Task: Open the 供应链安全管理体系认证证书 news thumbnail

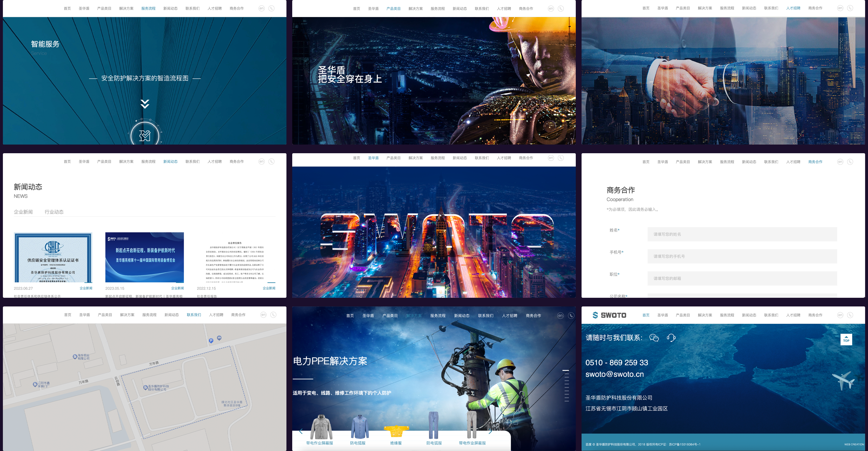Action: pos(53,258)
